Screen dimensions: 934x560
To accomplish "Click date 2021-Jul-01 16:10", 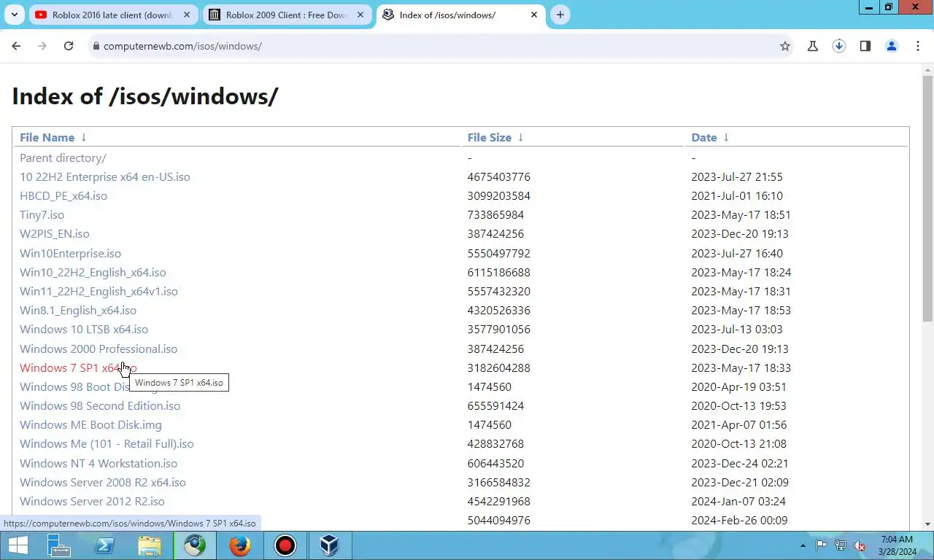I will pyautogui.click(x=737, y=195).
